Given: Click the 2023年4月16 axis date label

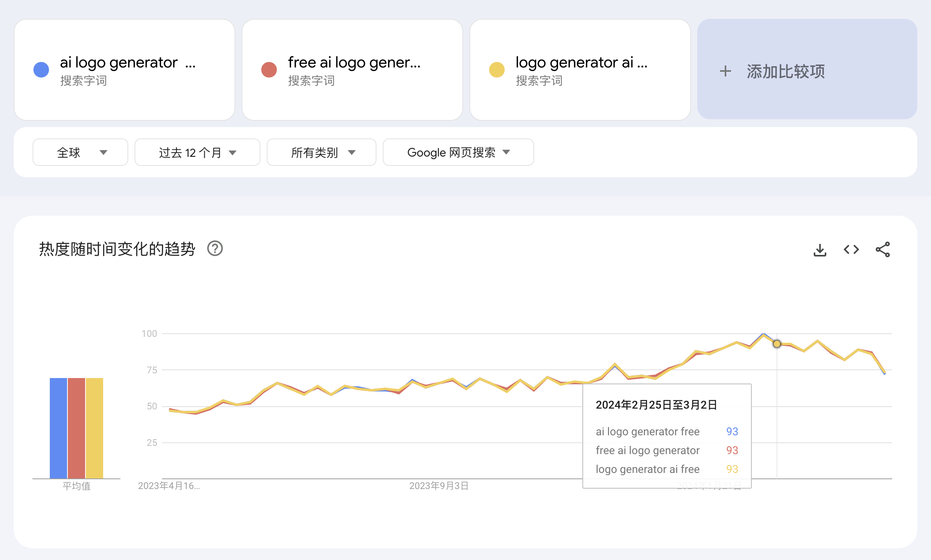Looking at the screenshot, I should coord(169,486).
